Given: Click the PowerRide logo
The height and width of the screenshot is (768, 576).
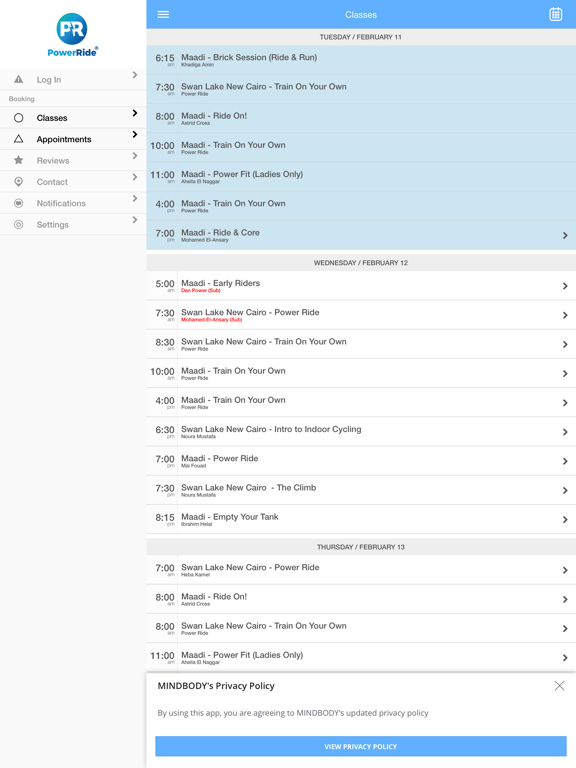Looking at the screenshot, I should tap(72, 35).
